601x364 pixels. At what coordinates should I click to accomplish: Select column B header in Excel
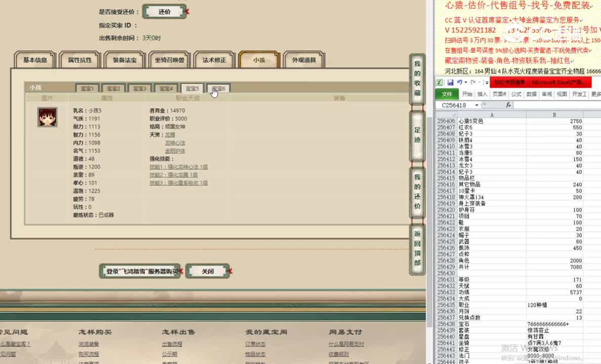pyautogui.click(x=554, y=115)
